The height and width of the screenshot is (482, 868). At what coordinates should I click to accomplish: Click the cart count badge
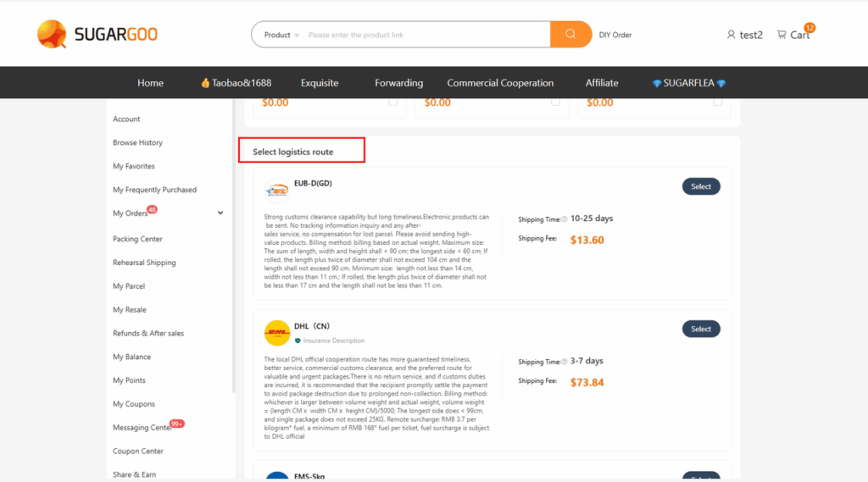[x=810, y=27]
